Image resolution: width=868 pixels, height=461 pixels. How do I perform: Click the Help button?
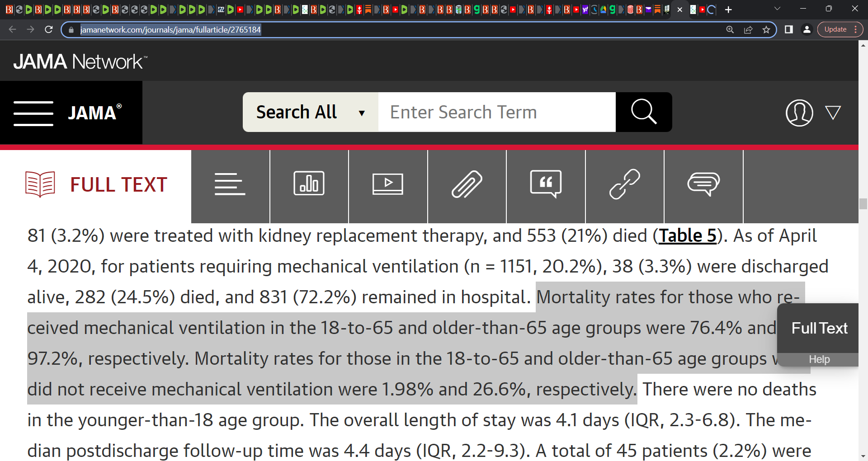pyautogui.click(x=819, y=359)
